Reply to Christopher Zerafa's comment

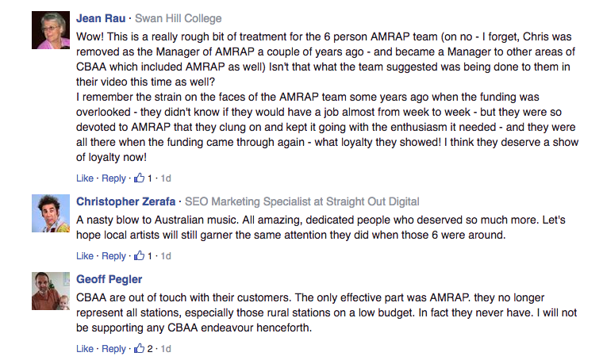[113, 256]
